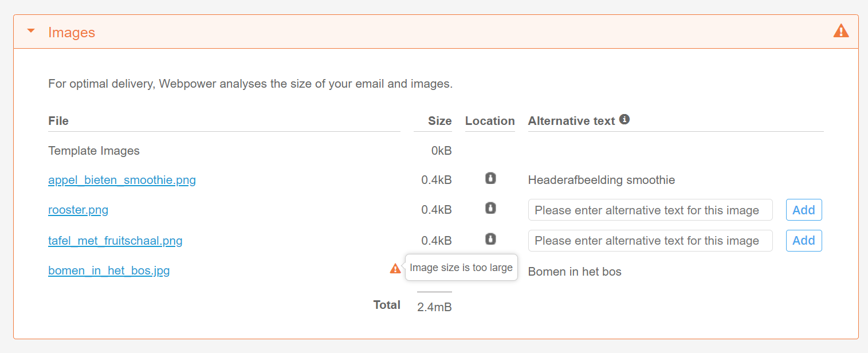
Task: Click the location icon in the rooster.png row
Action: 490,208
